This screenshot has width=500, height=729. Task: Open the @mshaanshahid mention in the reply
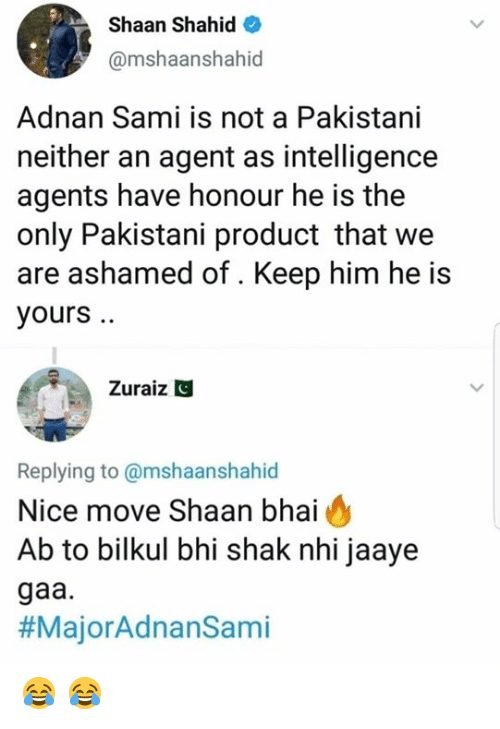click(201, 471)
